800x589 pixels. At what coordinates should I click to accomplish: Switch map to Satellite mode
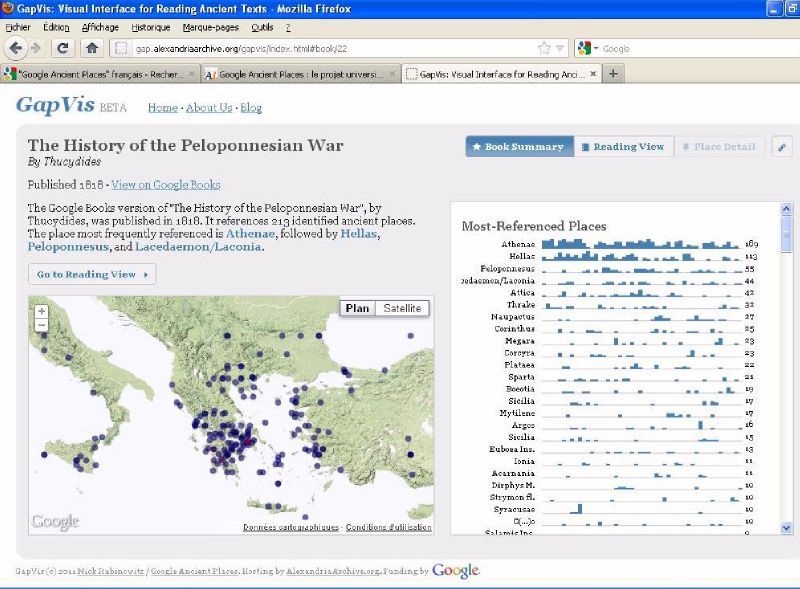tap(402, 308)
